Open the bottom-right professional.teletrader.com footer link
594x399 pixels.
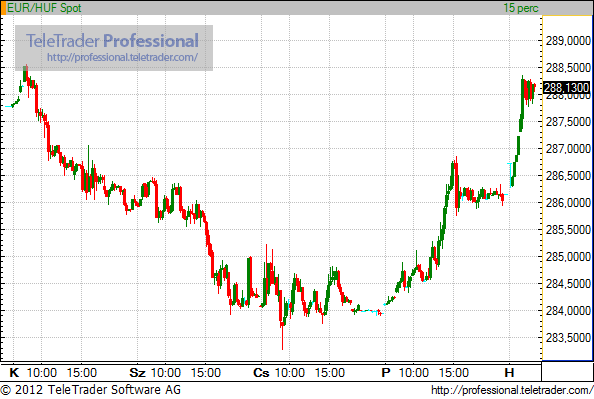(512, 390)
